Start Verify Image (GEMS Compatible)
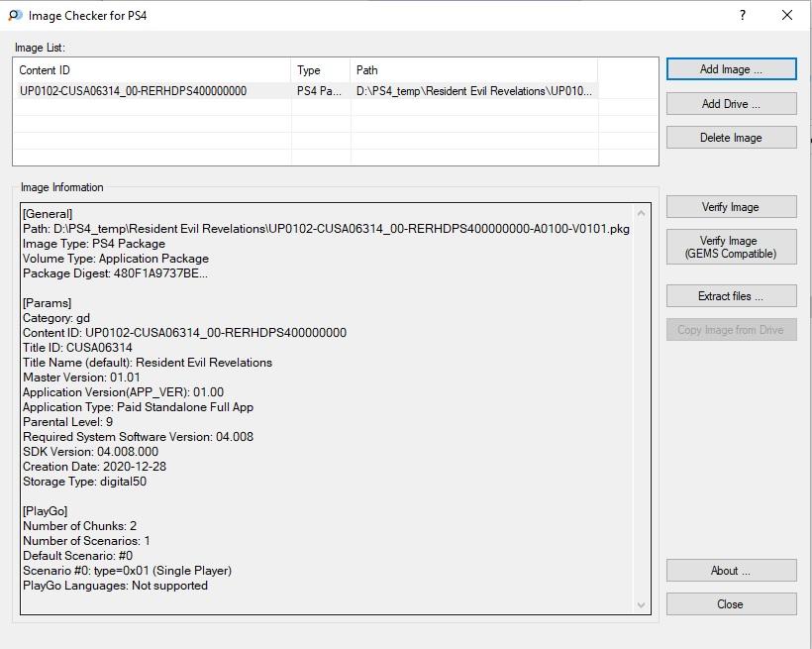The width and height of the screenshot is (812, 649). [x=731, y=248]
